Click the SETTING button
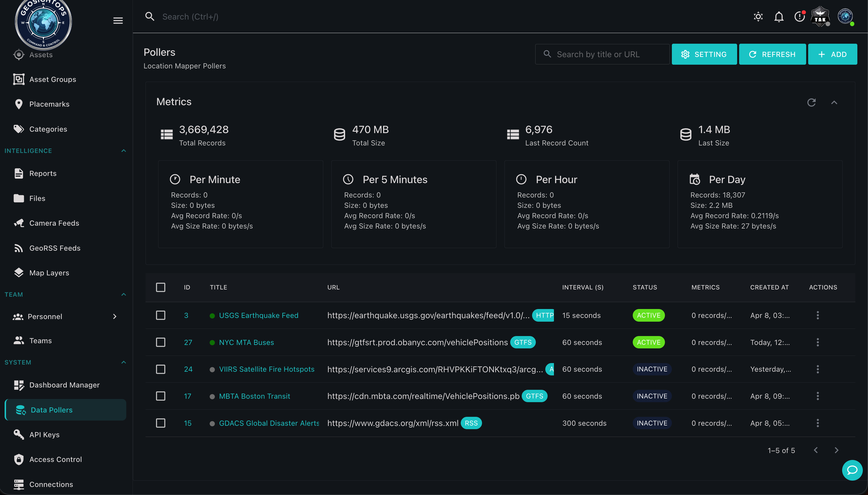This screenshot has width=868, height=495. coord(704,54)
